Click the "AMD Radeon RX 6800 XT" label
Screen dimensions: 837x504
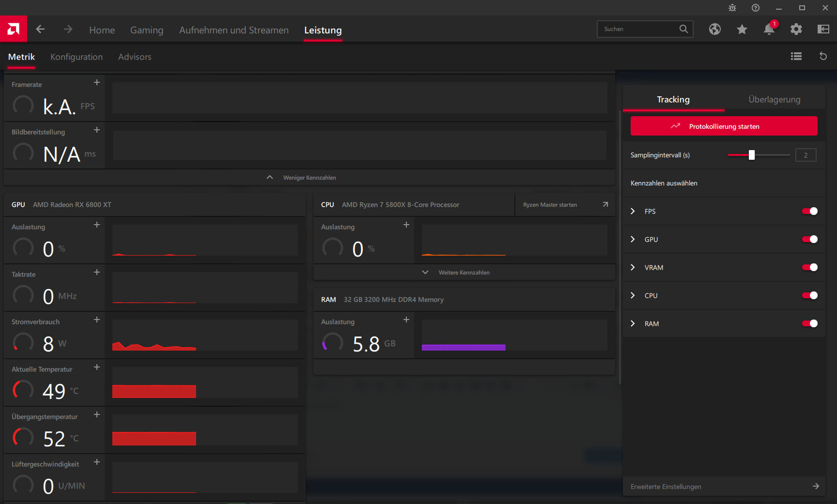coord(72,205)
